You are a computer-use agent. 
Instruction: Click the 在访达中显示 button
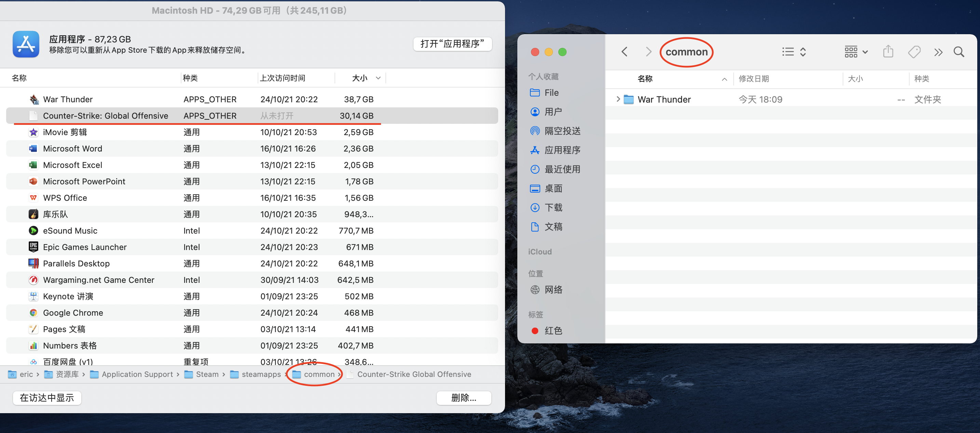click(x=47, y=398)
